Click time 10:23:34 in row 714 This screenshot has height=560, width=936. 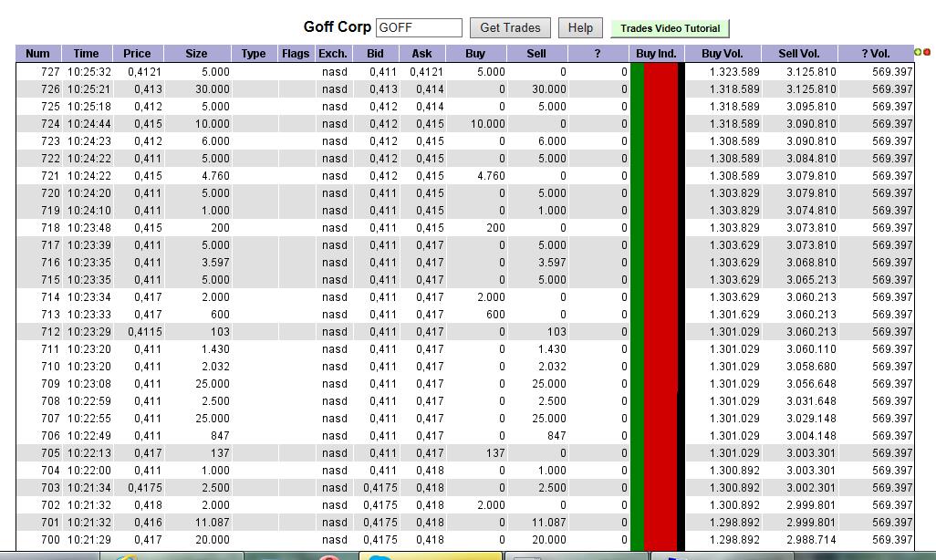point(88,296)
